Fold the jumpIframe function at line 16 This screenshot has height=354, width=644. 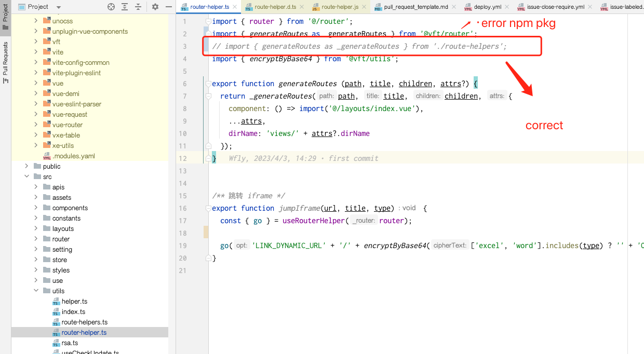click(x=208, y=208)
